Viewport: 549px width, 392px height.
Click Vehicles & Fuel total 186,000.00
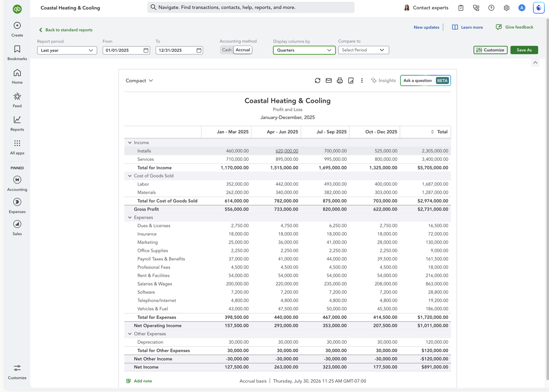[437, 309]
